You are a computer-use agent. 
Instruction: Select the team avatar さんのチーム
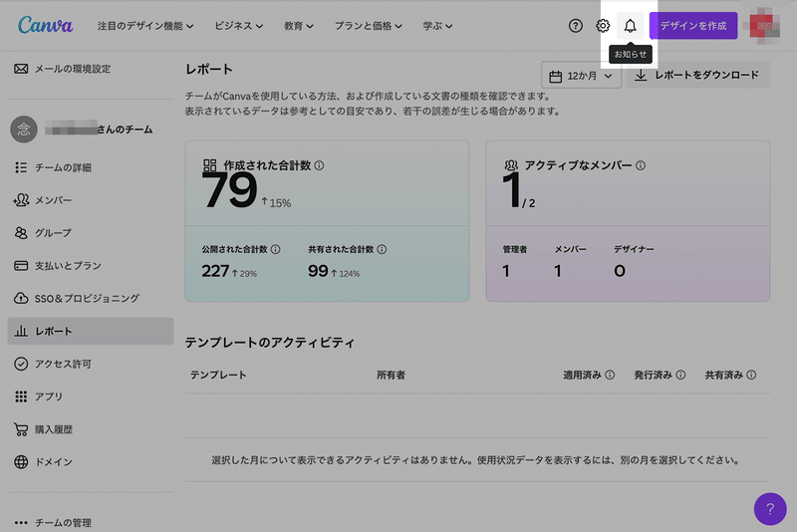click(23, 130)
